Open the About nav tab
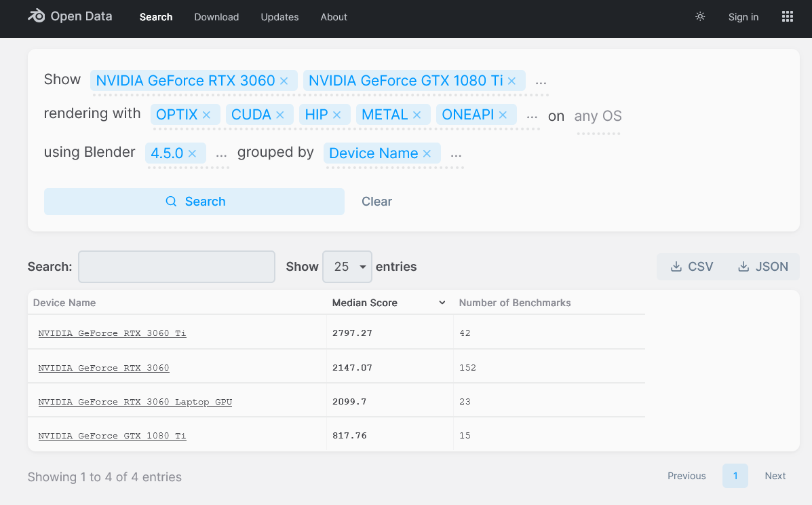The height and width of the screenshot is (505, 812). (x=334, y=17)
